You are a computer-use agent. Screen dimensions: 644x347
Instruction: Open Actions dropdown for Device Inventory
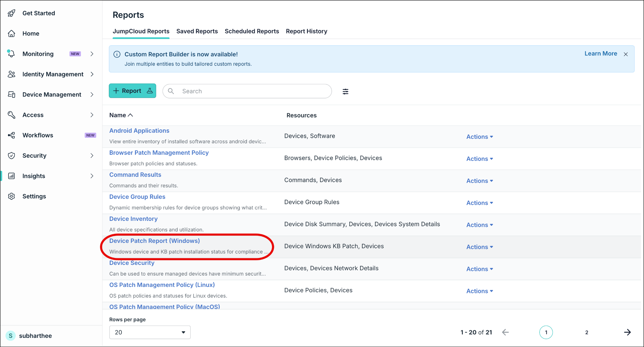pyautogui.click(x=480, y=225)
